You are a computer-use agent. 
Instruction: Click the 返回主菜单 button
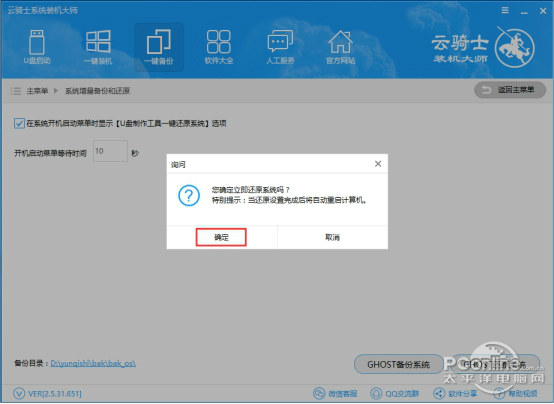click(510, 90)
